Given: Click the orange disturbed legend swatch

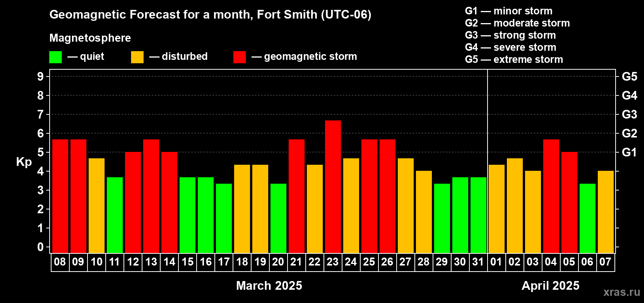Looking at the screenshot, I should [137, 57].
